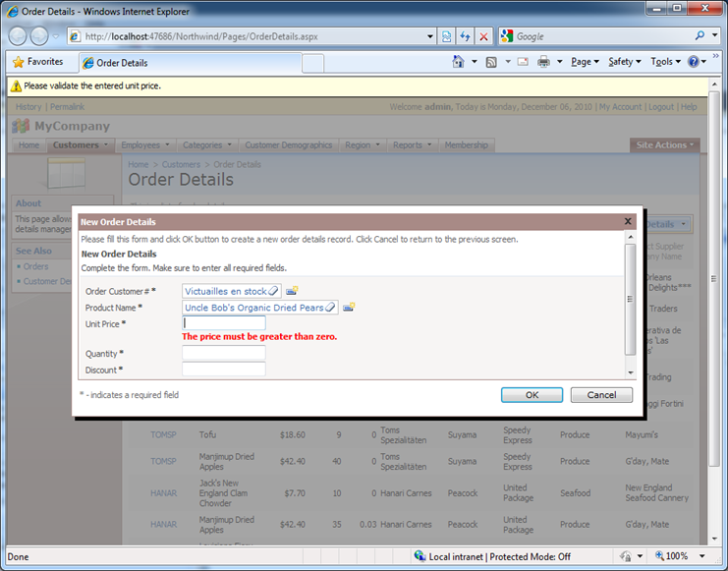This screenshot has width=728, height=571.
Task: Open the Employees menu tab
Action: coord(144,144)
